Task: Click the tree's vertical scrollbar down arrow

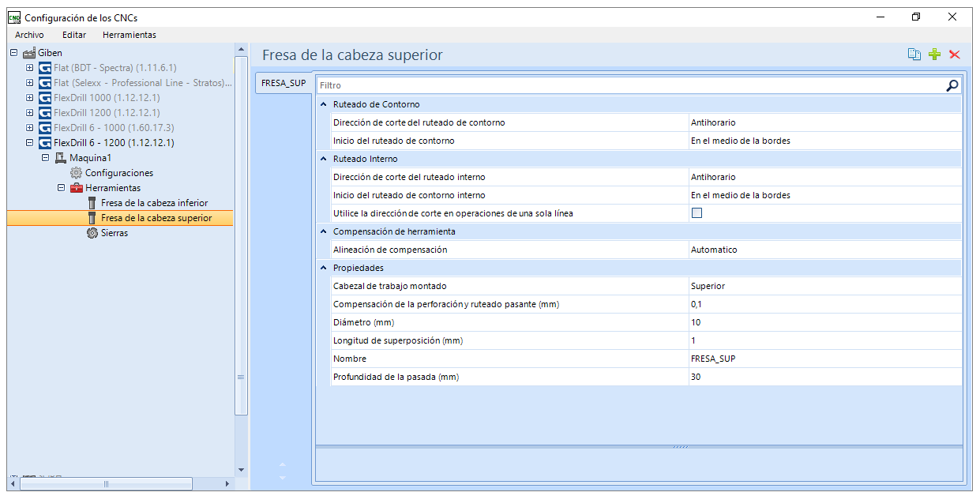Action: [x=242, y=471]
